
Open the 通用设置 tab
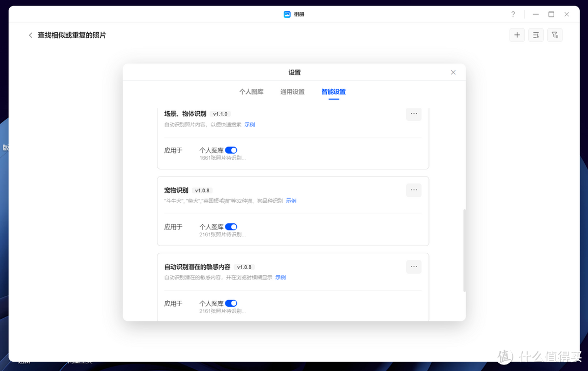coord(292,92)
